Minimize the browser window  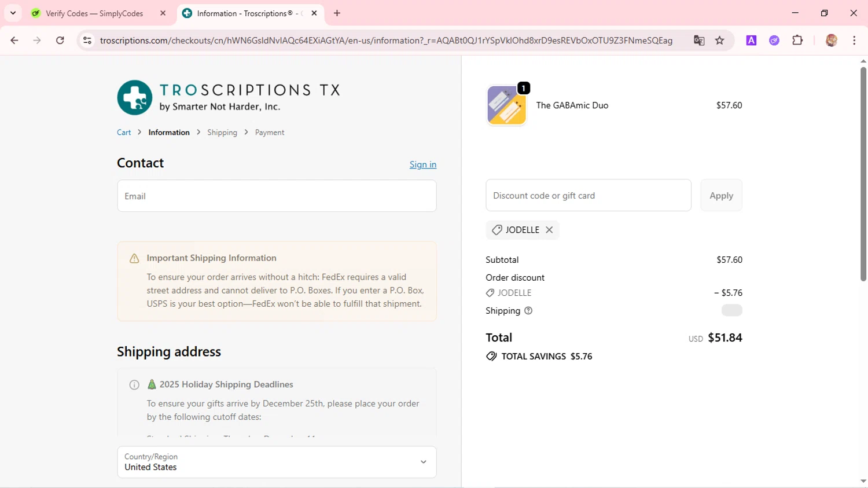click(795, 13)
